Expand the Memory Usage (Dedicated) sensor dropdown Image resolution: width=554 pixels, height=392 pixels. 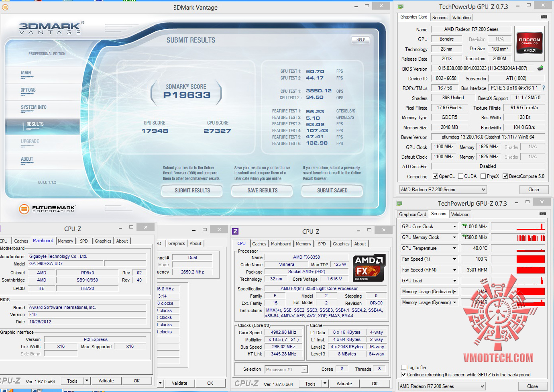454,292
